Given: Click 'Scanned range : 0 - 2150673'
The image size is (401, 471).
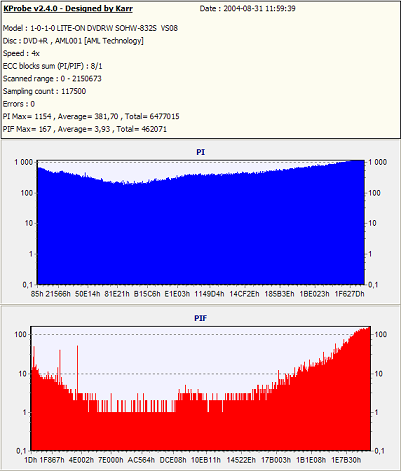Looking at the screenshot, I should pos(52,79).
